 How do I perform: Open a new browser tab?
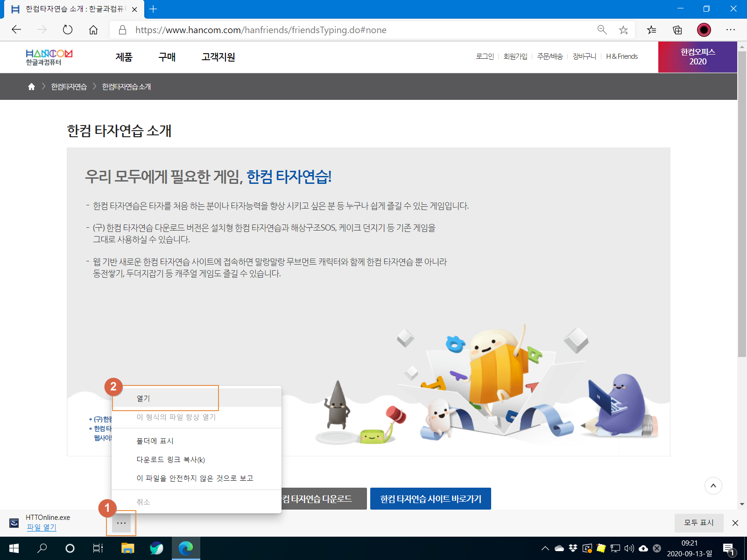(x=153, y=9)
